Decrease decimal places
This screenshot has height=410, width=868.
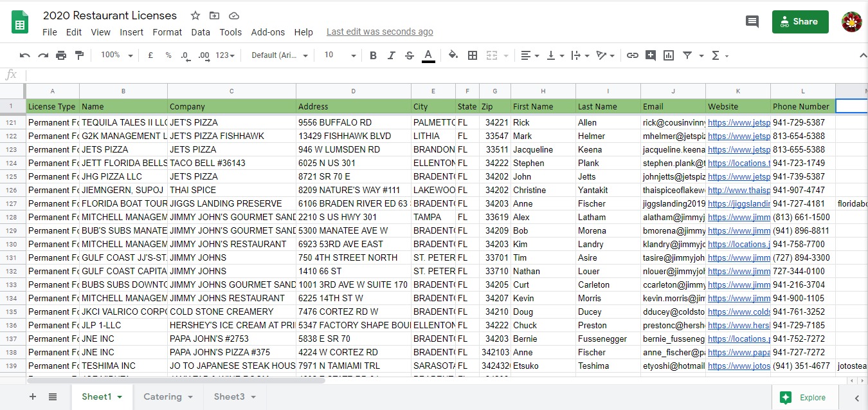pyautogui.click(x=186, y=55)
